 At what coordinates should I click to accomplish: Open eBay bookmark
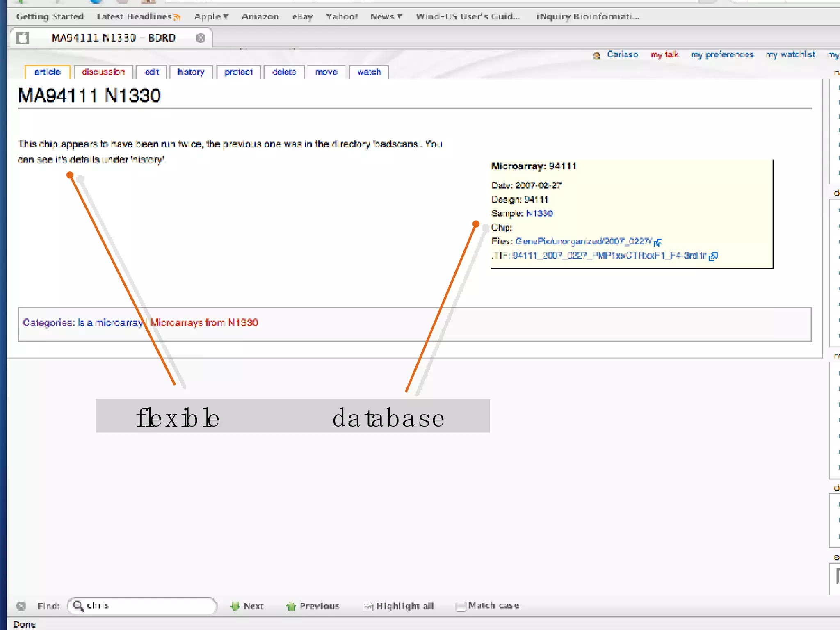pos(302,17)
